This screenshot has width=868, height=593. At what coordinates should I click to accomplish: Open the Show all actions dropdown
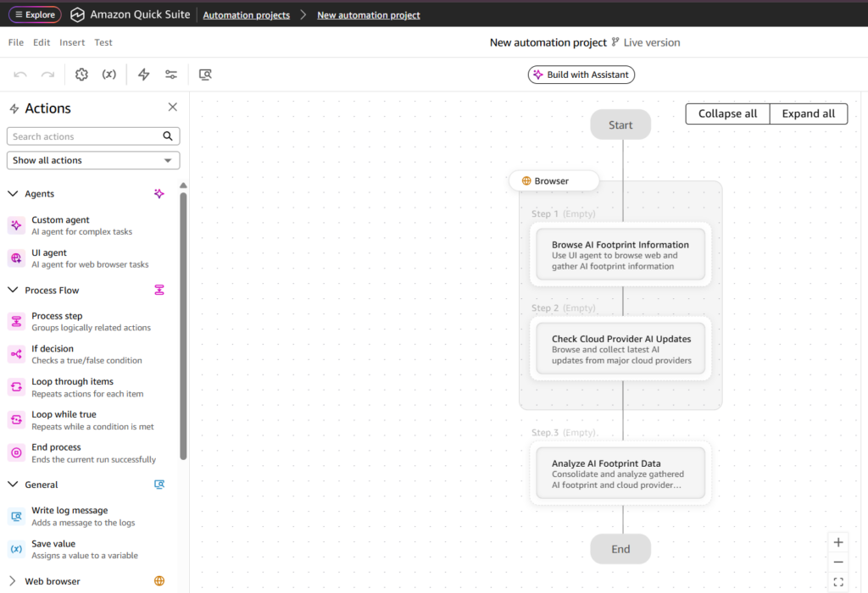point(93,160)
